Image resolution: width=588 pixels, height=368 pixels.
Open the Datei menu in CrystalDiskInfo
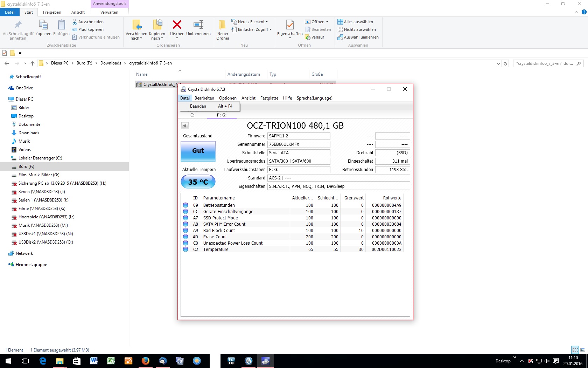point(185,98)
